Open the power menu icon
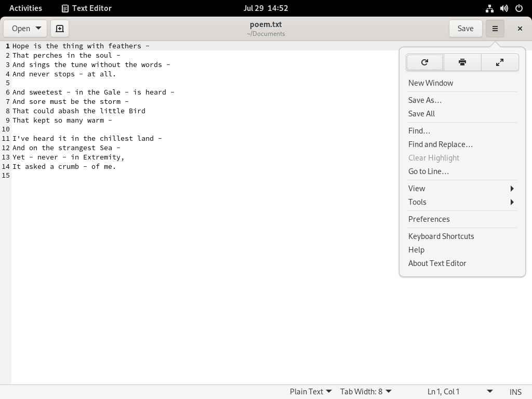The image size is (532, 399). [519, 8]
